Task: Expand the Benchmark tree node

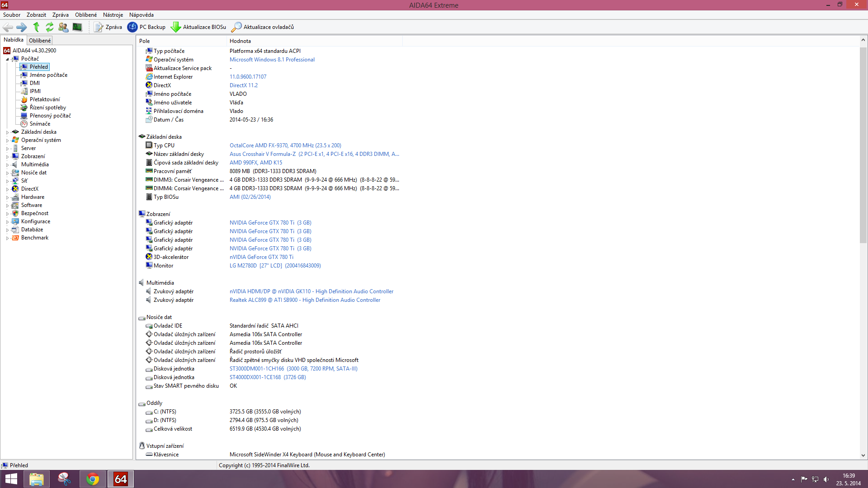Action: [x=7, y=238]
